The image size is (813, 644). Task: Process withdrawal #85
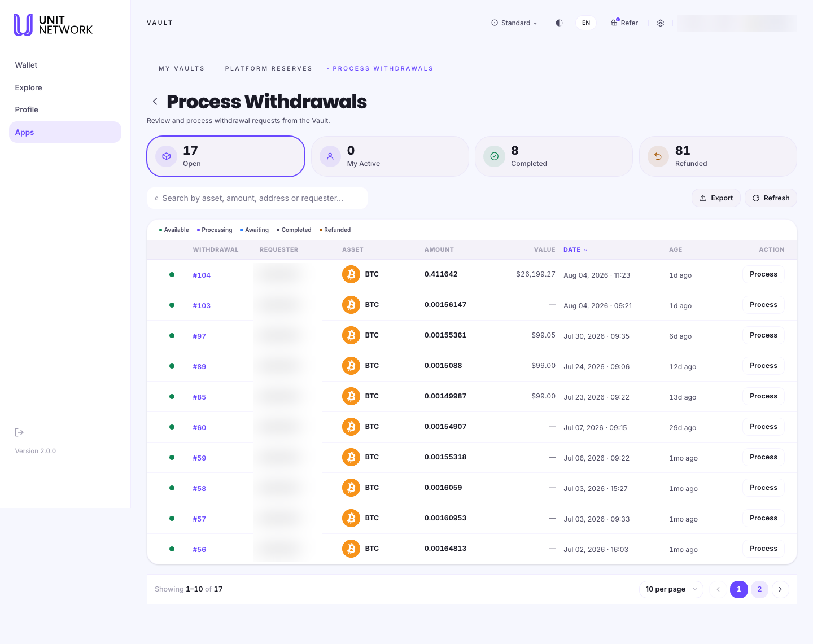(763, 396)
